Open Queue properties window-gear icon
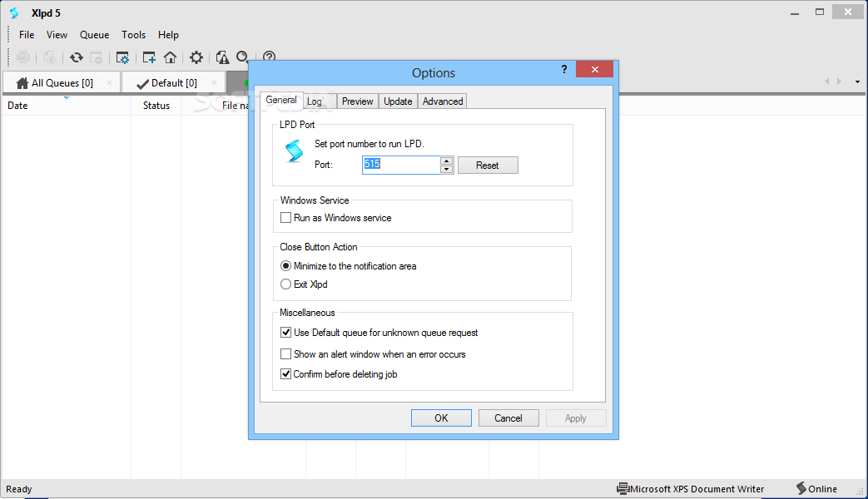Viewport: 868px width, 499px height. click(122, 57)
